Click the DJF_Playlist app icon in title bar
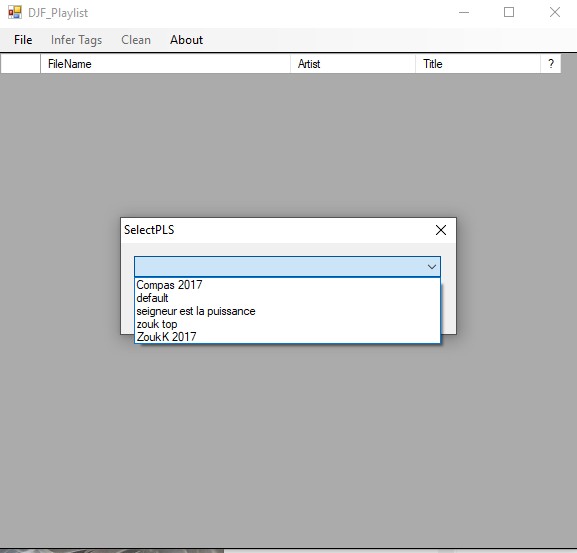Screen dimensions: 577x553 pyautogui.click(x=15, y=13)
